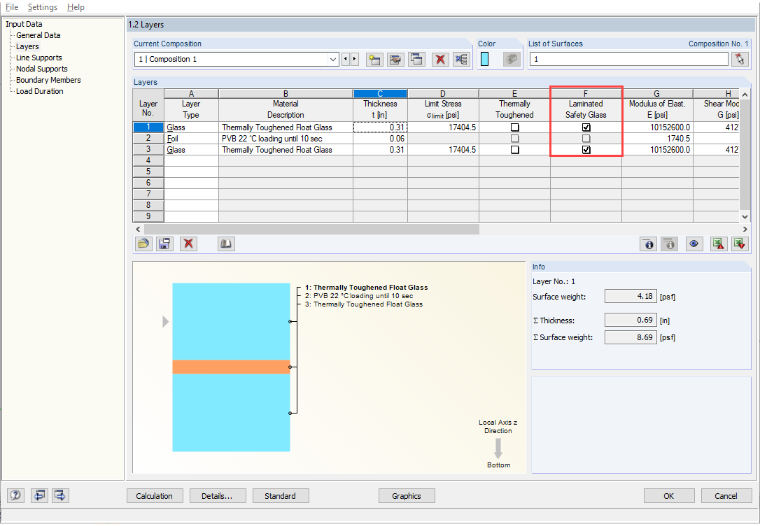
Task: Select column C header in layers table
Action: click(380, 94)
